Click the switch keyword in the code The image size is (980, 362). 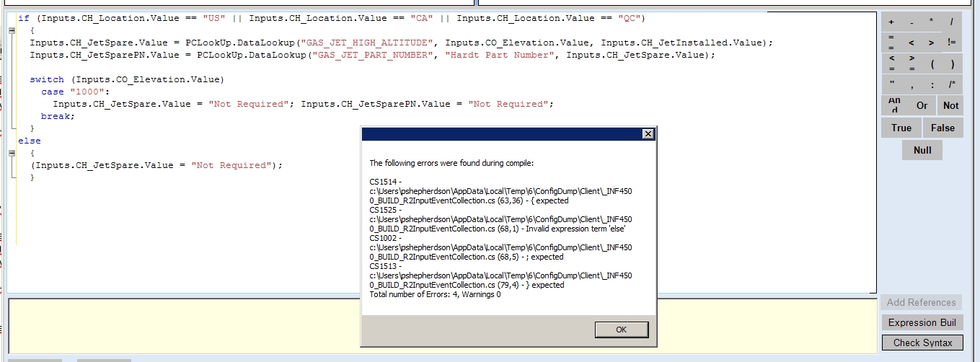coord(47,79)
